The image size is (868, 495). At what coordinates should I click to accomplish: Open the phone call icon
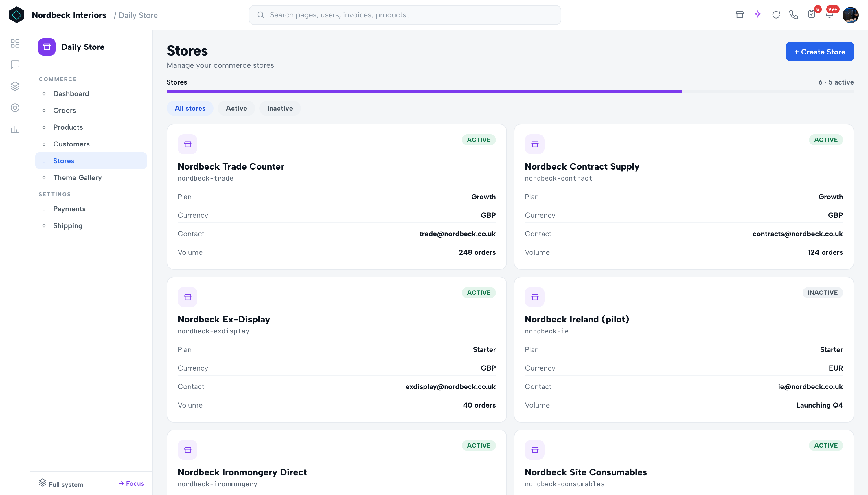(794, 15)
